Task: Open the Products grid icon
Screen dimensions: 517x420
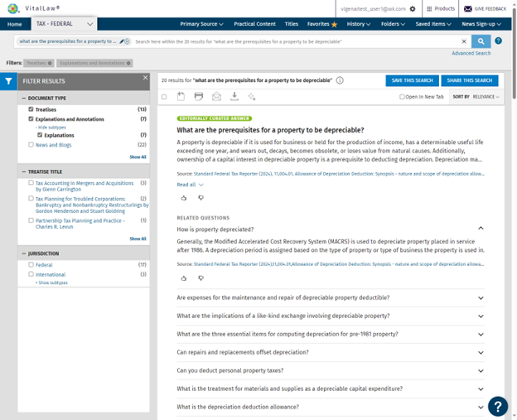Action: (x=429, y=9)
